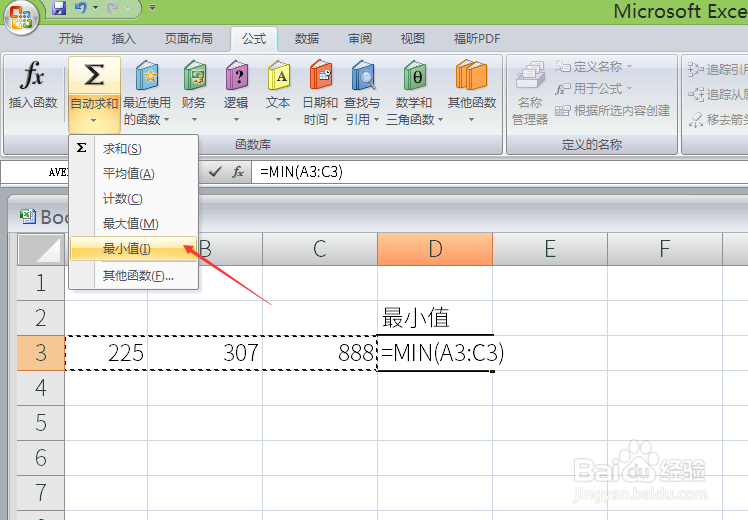Open the 页面布局 tab
748x520 pixels.
tap(188, 39)
